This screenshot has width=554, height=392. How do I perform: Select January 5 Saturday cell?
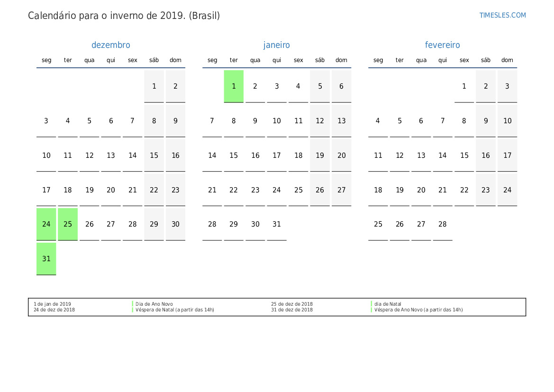click(x=320, y=86)
